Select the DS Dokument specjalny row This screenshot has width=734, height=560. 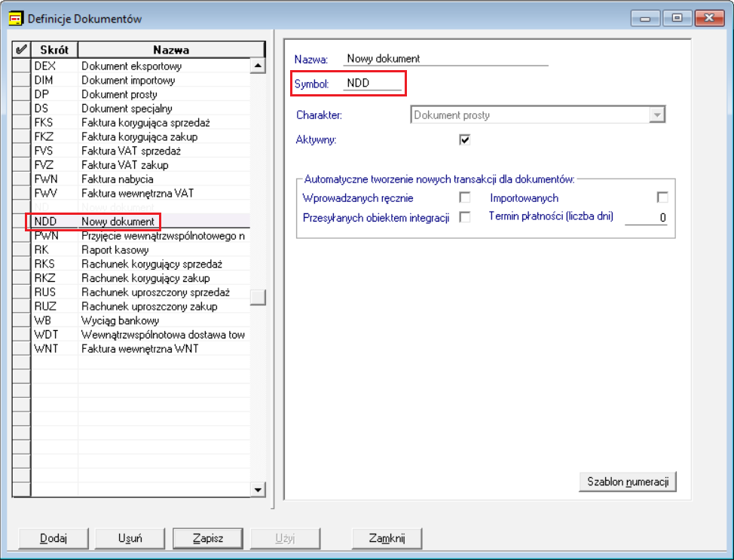140,109
